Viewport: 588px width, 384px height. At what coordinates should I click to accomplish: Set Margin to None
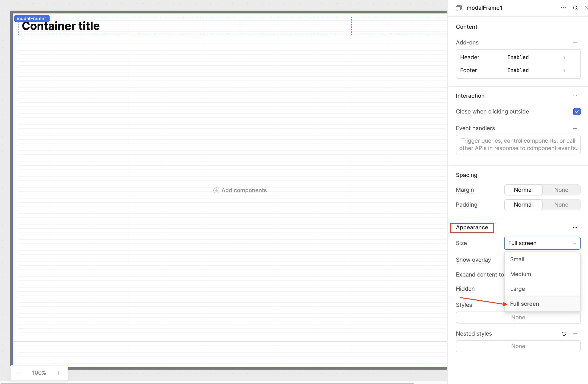pos(561,190)
